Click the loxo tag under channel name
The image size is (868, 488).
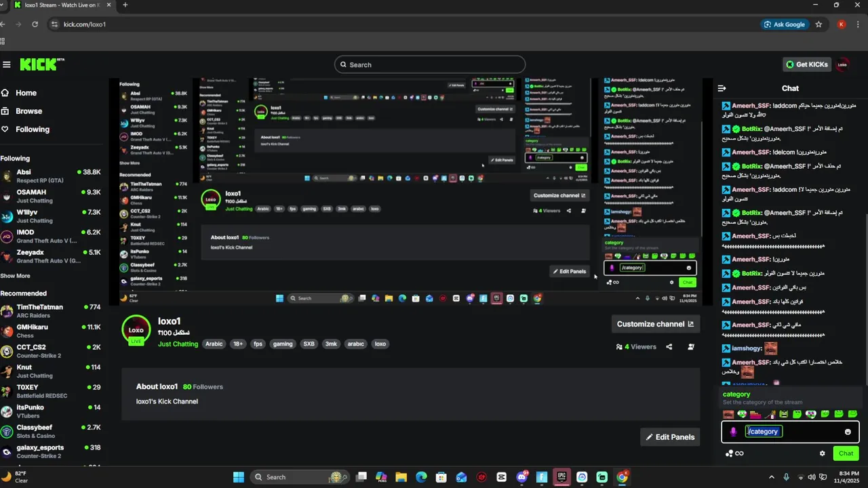click(x=380, y=344)
